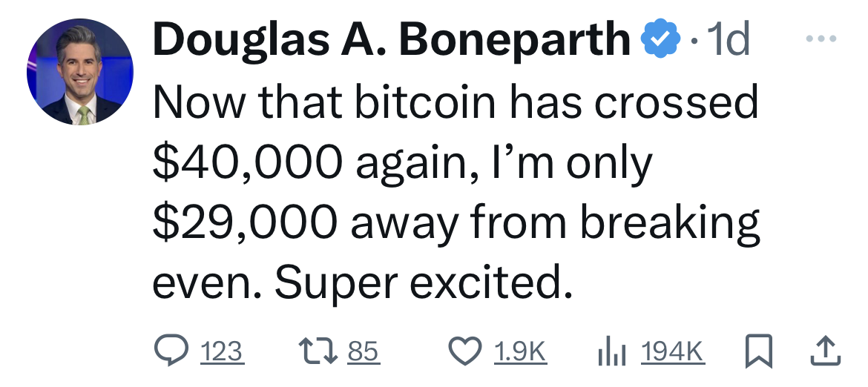Click the 194K views count
Viewport: 868px width, 387px height.
[673, 352]
